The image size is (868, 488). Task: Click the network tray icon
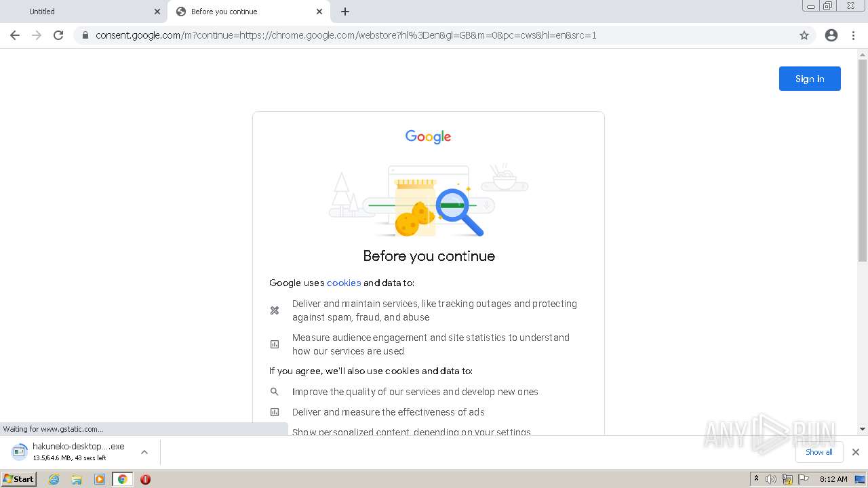point(787,479)
